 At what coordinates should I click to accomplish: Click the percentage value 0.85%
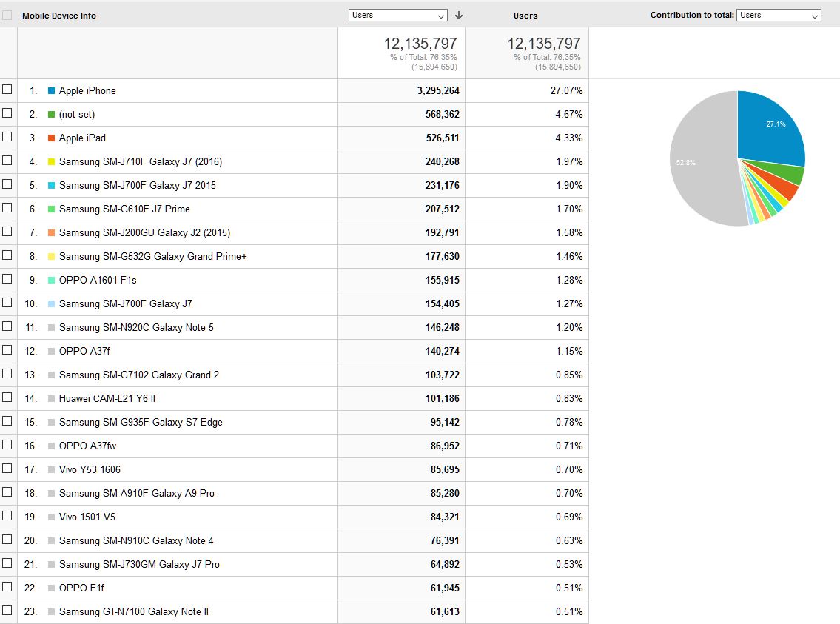[x=569, y=375]
